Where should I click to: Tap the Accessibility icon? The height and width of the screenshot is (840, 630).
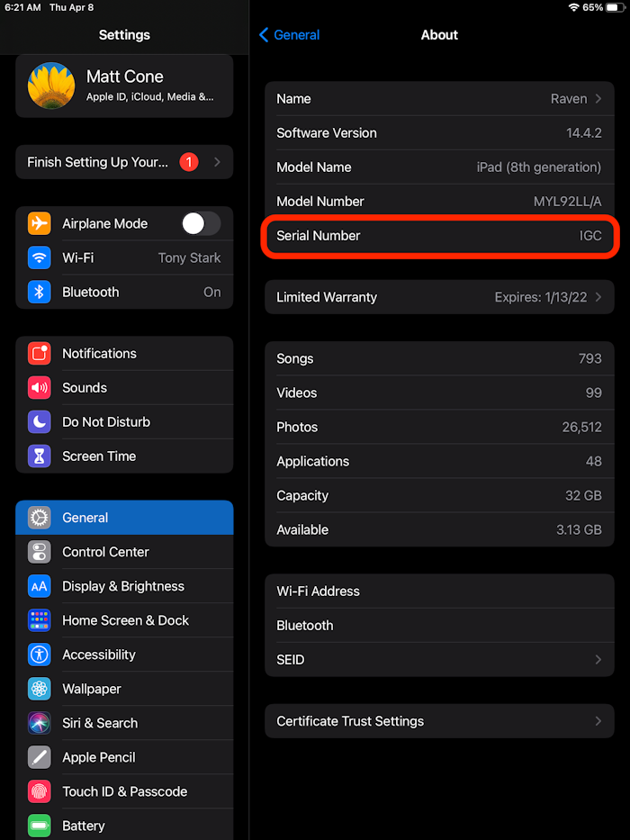39,655
